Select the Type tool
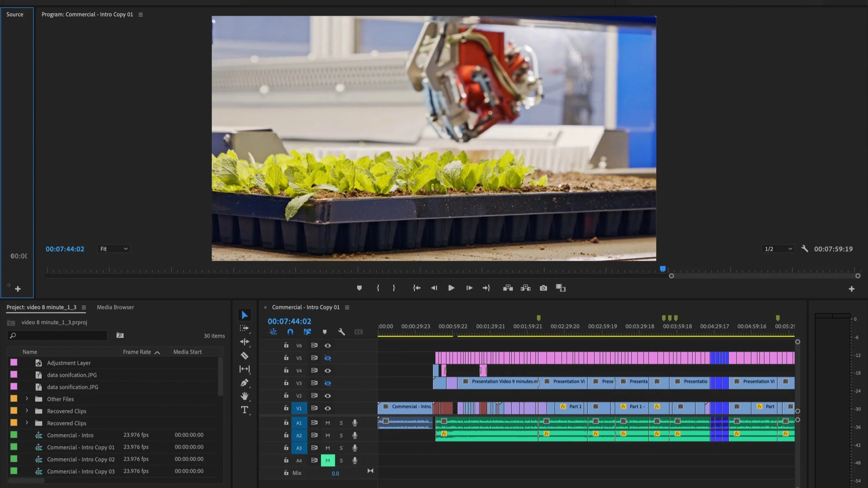The image size is (868, 488). coord(245,410)
